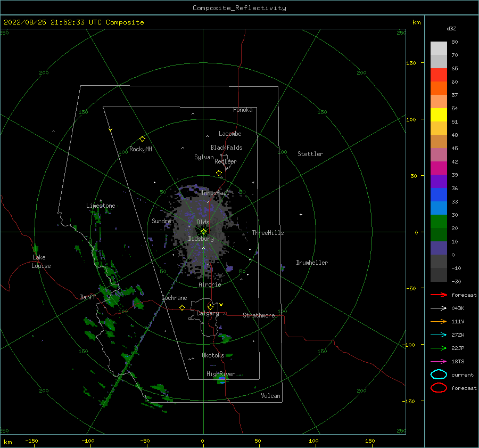479x448 pixels.
Task: Click the white 04DK arrow legend icon
Action: 439,308
